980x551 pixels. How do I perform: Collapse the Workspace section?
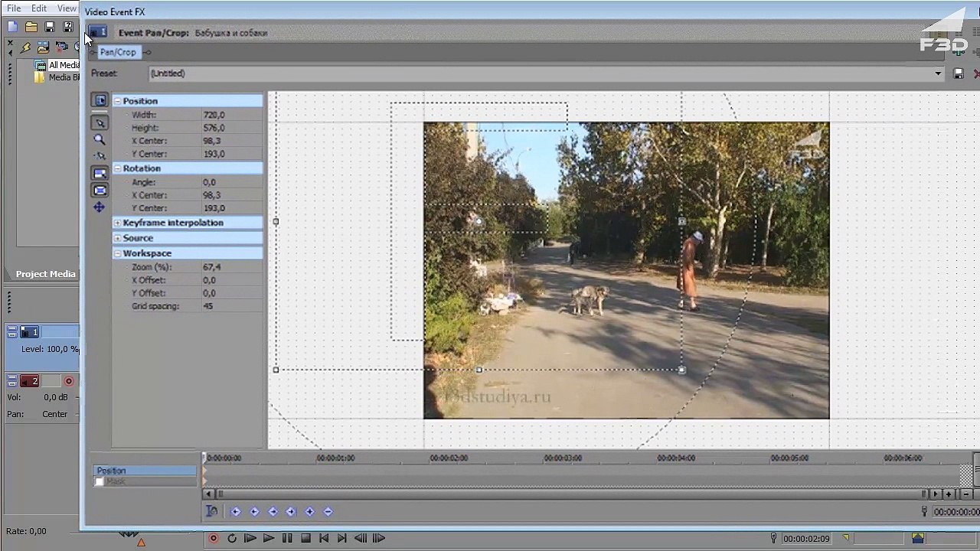(118, 253)
